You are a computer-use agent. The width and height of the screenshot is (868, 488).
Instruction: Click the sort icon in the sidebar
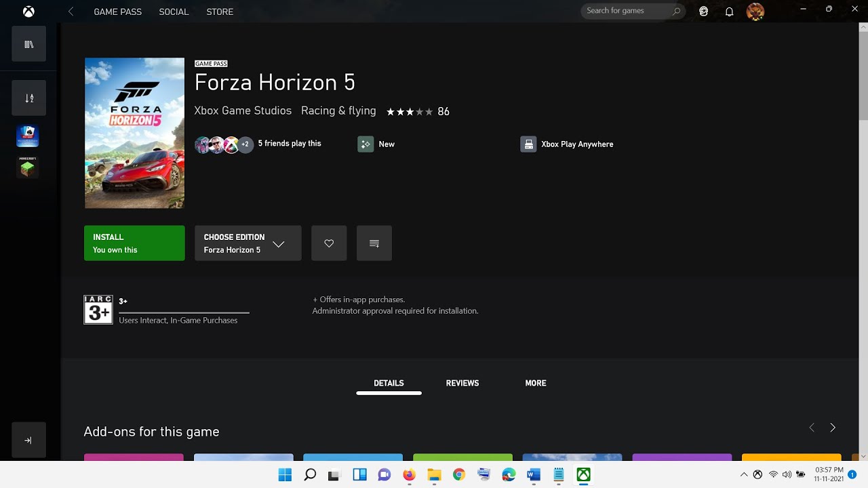tap(28, 98)
